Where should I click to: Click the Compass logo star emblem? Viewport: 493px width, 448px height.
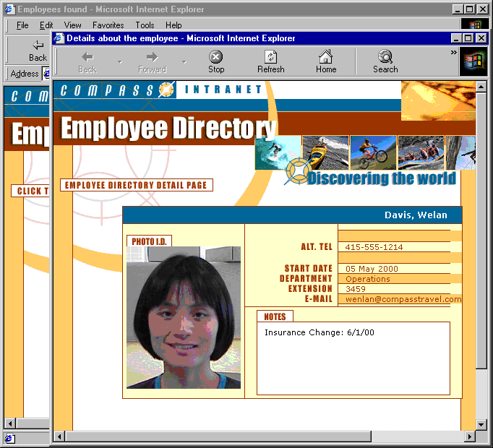pos(167,90)
